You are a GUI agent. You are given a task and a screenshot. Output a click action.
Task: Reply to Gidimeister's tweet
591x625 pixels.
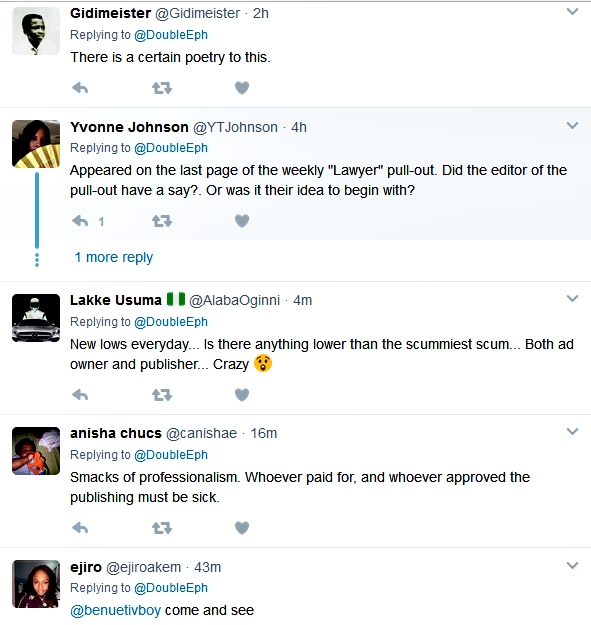80,88
